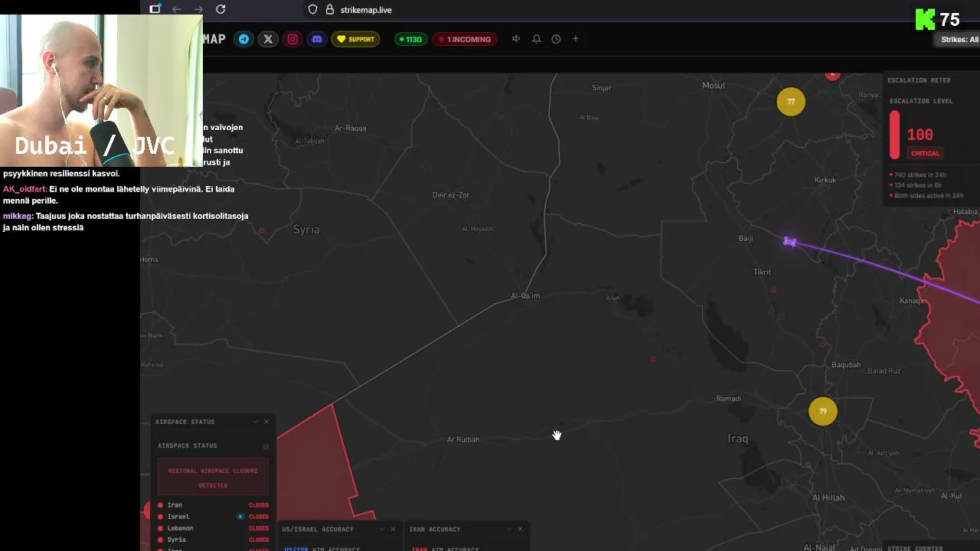Screen dimensions: 980x551
Task: Open the yellow 79 strike cluster near Baghdad
Action: click(823, 411)
